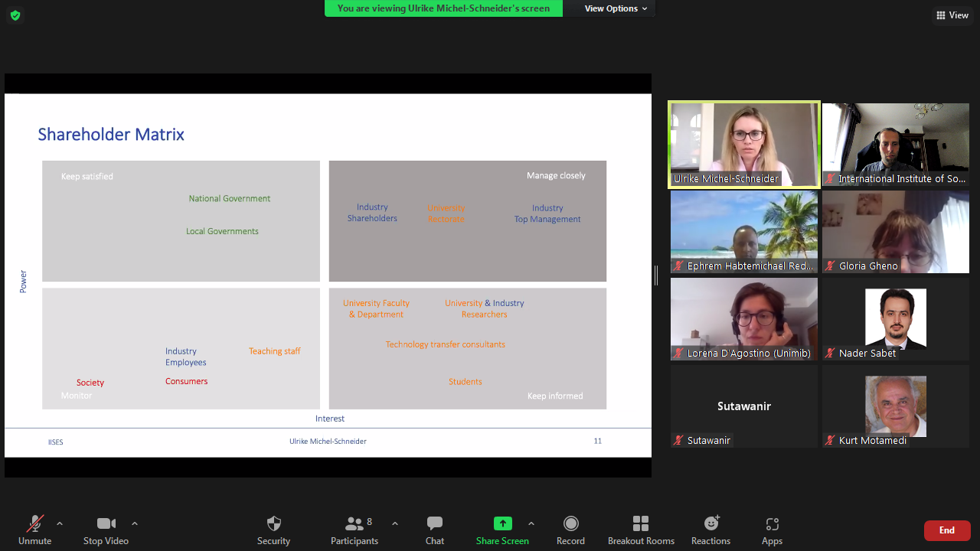Change layout with the View button
Screen dimensions: 980x551
pyautogui.click(x=952, y=15)
